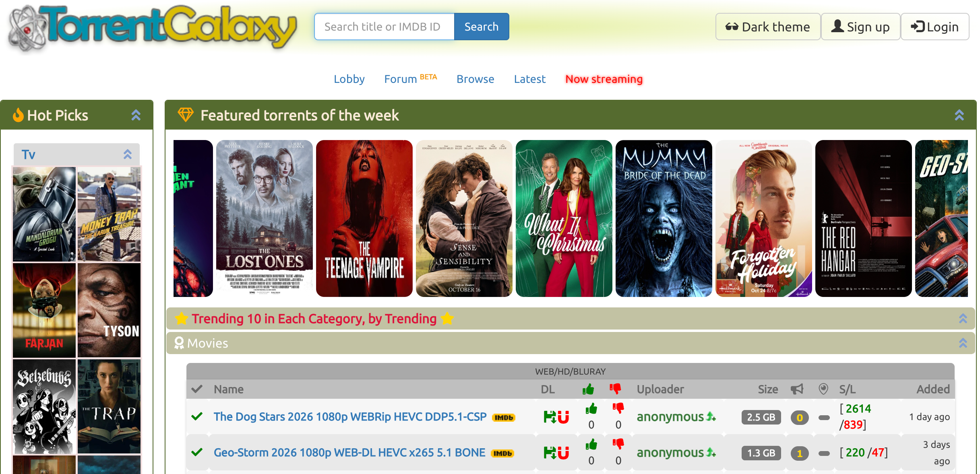The width and height of the screenshot is (980, 474).
Task: Click comment count badge on Geo-Storm row
Action: click(800, 453)
